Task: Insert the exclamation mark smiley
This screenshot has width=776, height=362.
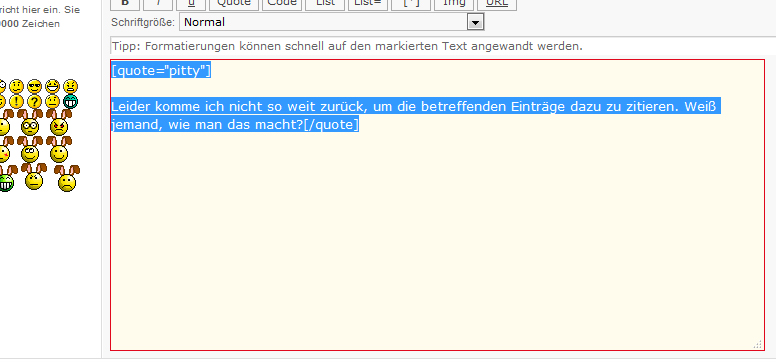Action: click(16, 102)
